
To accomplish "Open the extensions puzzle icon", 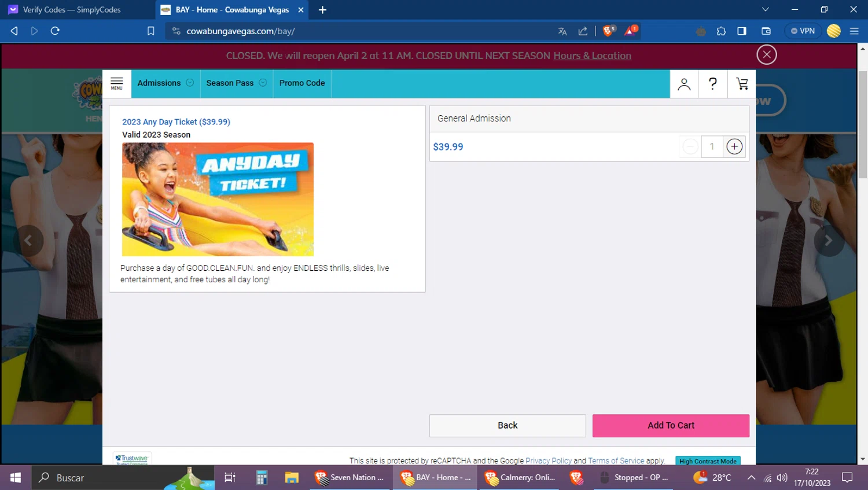I will [721, 31].
